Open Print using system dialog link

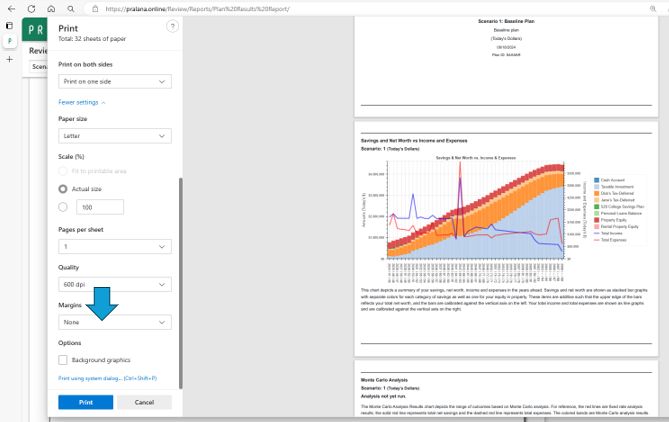[x=108, y=378]
